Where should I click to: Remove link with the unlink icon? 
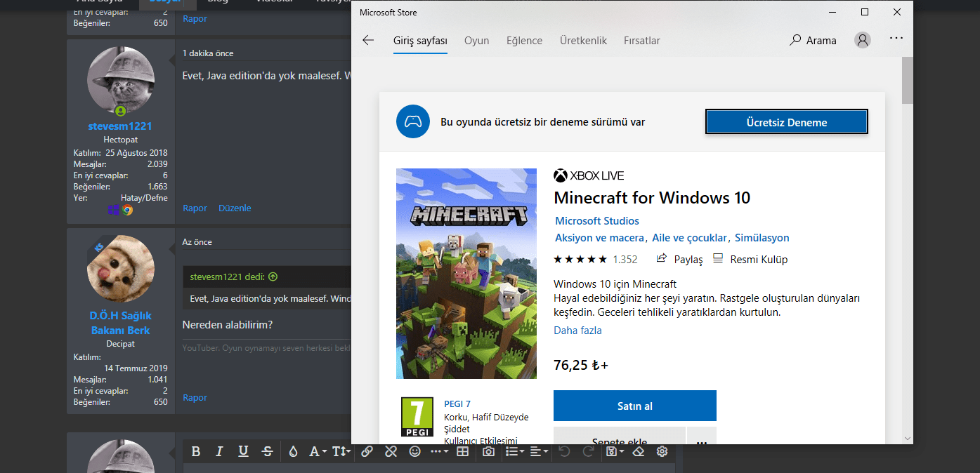391,451
